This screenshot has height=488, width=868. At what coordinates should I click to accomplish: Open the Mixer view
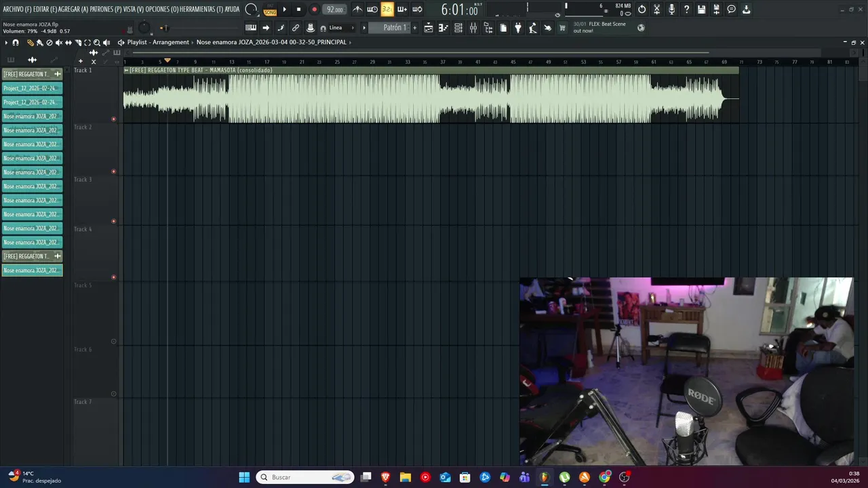(x=473, y=28)
